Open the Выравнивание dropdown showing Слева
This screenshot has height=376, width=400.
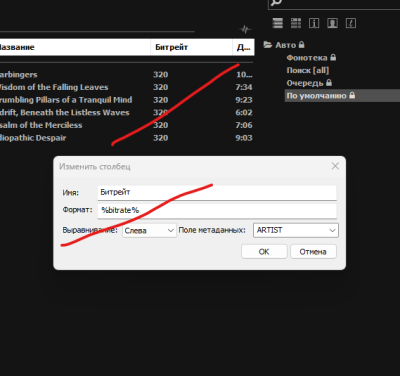(149, 230)
